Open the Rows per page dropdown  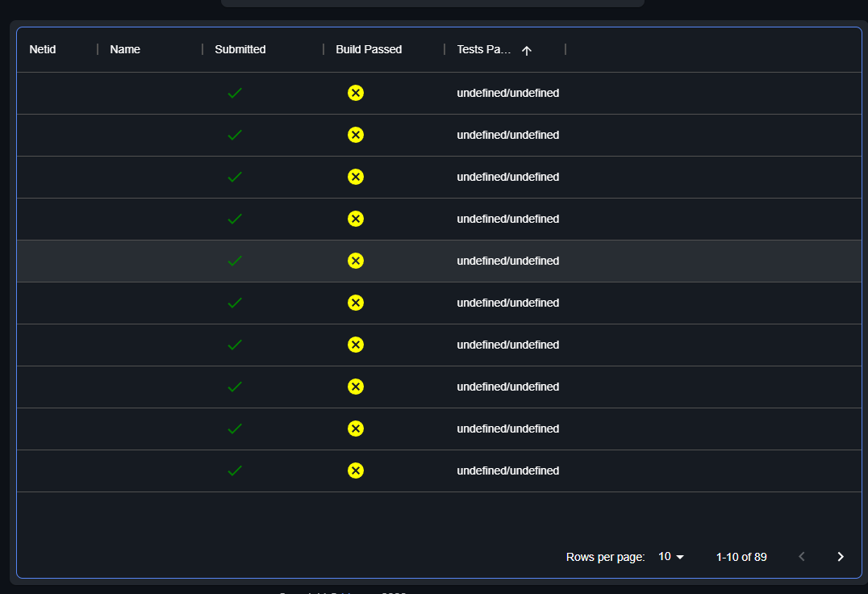pos(670,556)
